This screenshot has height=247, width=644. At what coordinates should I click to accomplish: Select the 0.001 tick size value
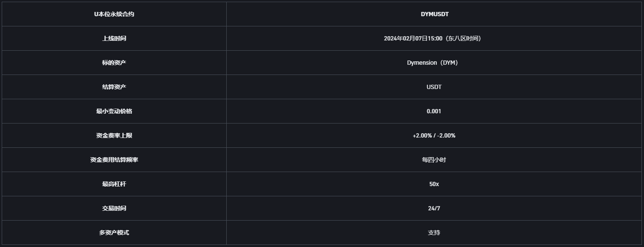tap(434, 111)
